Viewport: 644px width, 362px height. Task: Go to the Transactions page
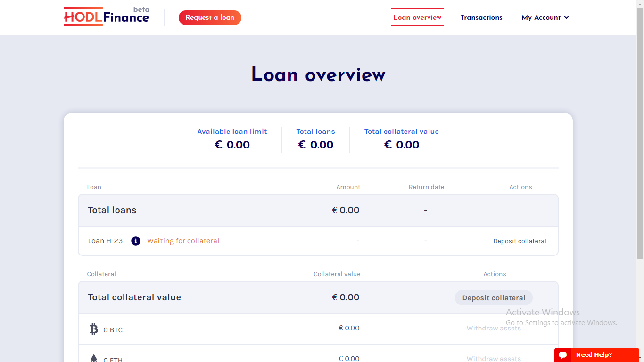[x=481, y=17]
